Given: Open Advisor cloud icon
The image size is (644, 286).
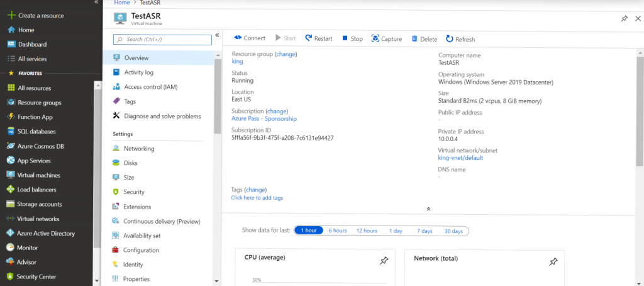Looking at the screenshot, I should (11, 262).
